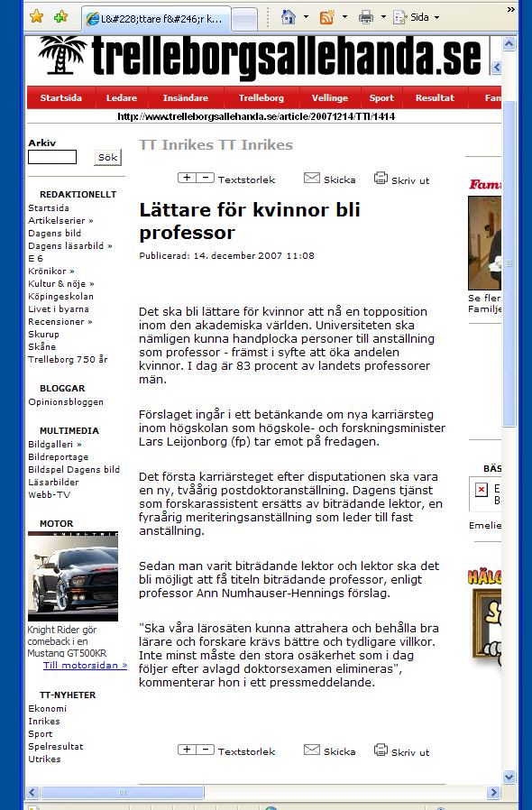Click the Print icon in browser toolbar

pyautogui.click(x=366, y=17)
